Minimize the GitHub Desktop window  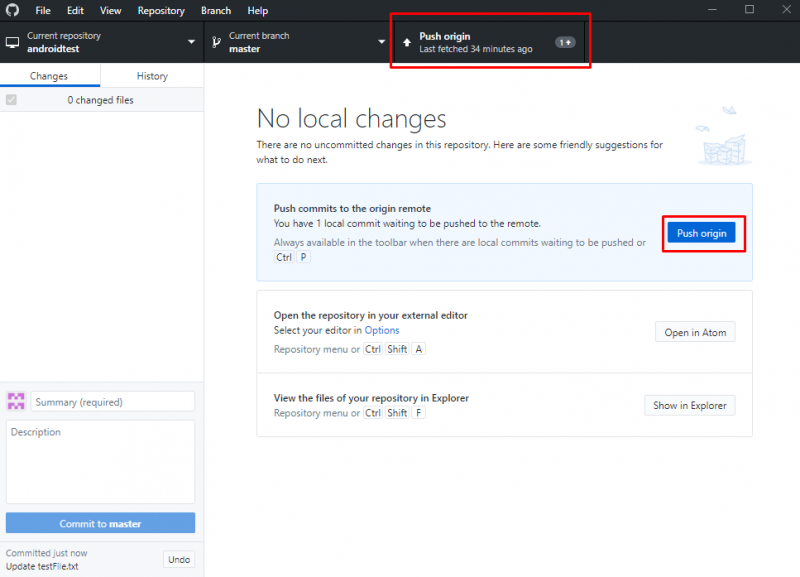[712, 10]
